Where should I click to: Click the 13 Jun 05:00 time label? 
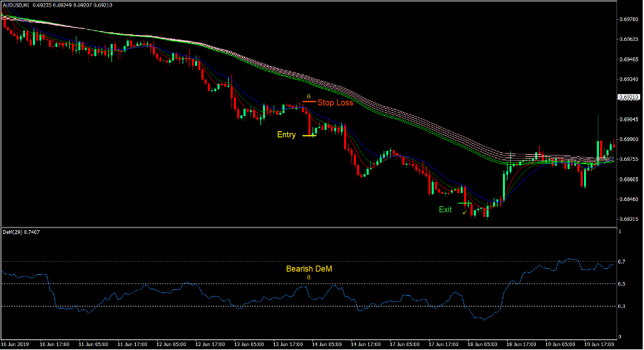tap(249, 344)
